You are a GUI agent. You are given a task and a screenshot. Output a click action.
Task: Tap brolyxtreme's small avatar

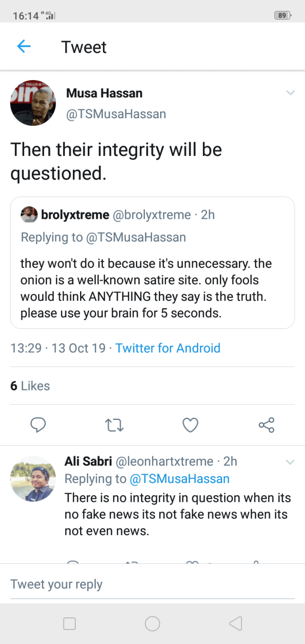[29, 215]
